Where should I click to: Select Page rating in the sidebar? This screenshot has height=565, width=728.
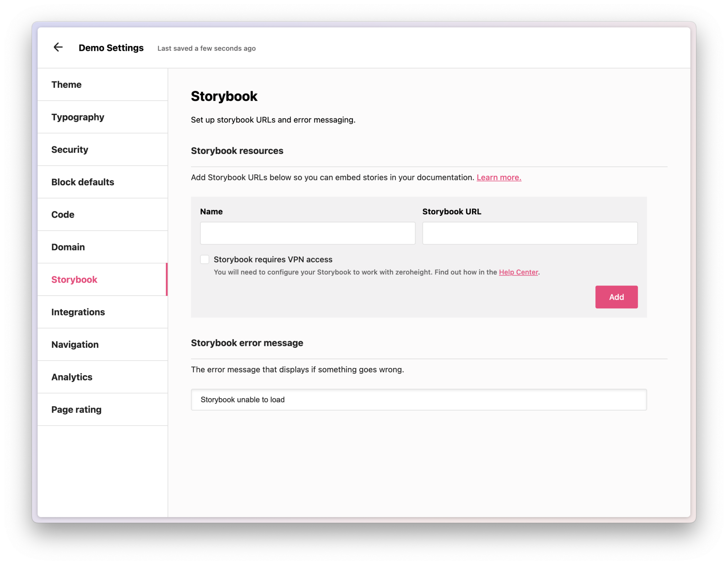[x=102, y=410]
